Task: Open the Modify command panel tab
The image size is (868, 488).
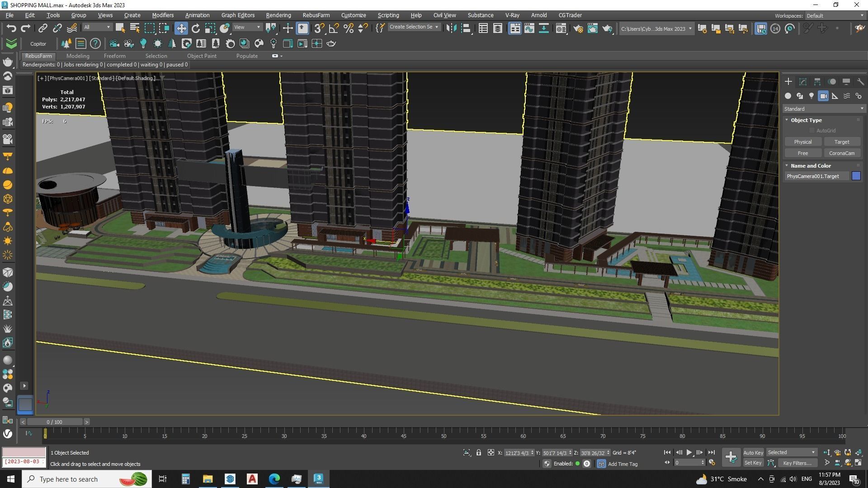Action: pyautogui.click(x=803, y=82)
